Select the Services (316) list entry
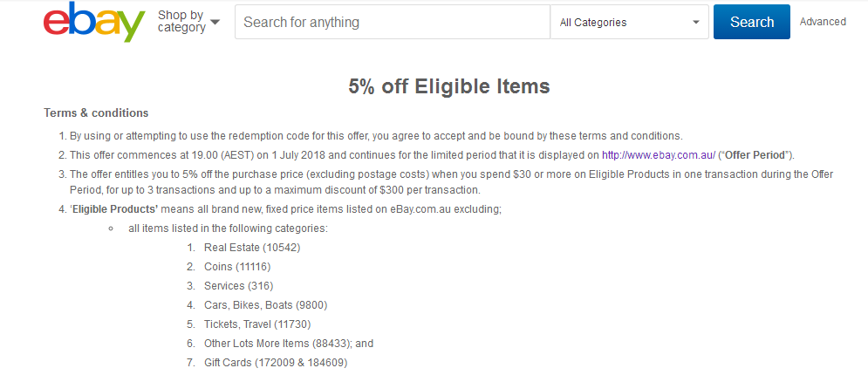This screenshot has width=868, height=375. click(238, 286)
